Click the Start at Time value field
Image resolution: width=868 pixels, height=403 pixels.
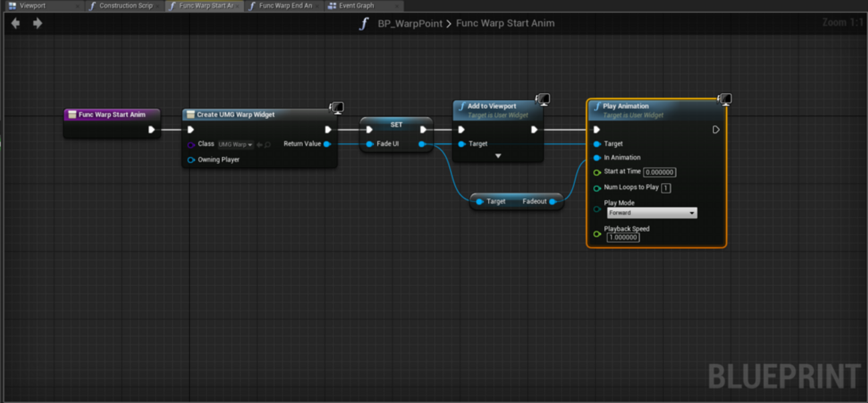[660, 172]
